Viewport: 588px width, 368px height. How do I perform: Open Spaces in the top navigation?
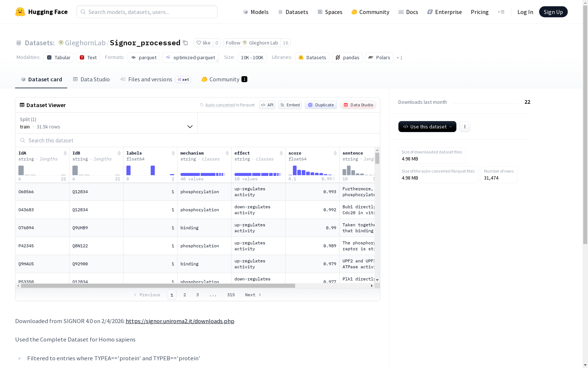[x=330, y=12]
